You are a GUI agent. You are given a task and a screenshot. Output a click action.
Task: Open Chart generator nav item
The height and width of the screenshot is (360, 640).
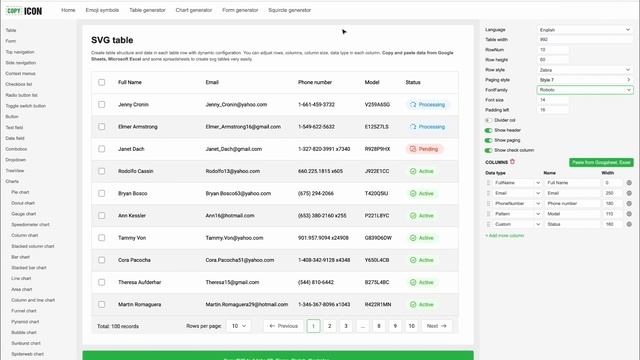194,10
